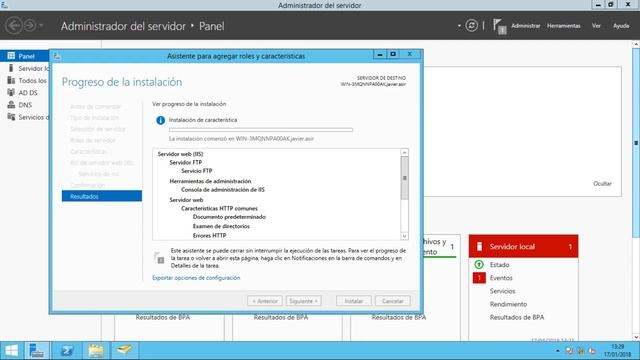
Task: Click Server Manager taskbar icon
Action: coord(37,351)
